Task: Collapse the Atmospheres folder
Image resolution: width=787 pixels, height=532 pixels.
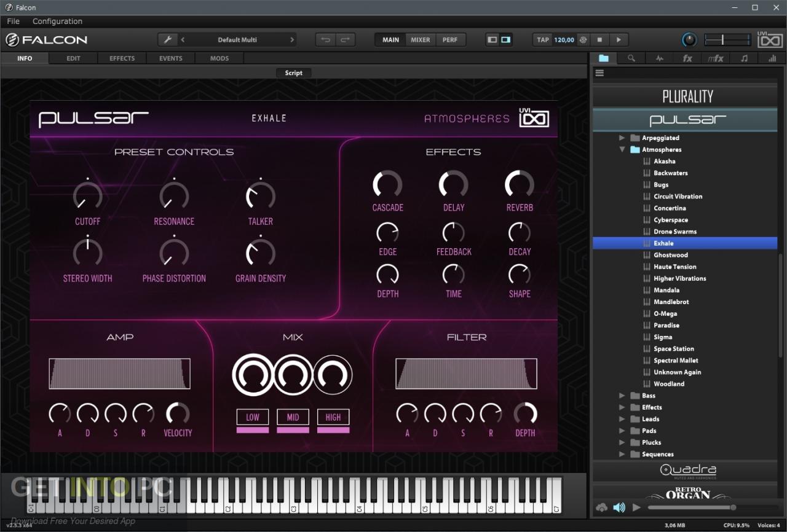Action: click(622, 149)
